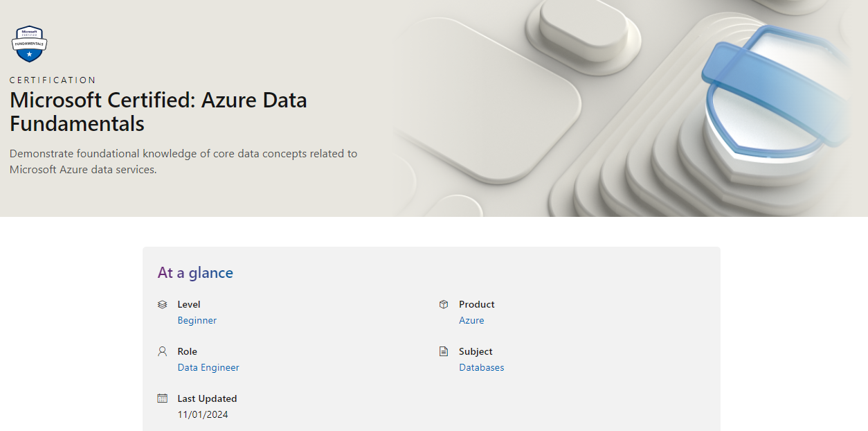This screenshot has height=431, width=868.
Task: Click the 'Product' field label
Action: pos(477,304)
